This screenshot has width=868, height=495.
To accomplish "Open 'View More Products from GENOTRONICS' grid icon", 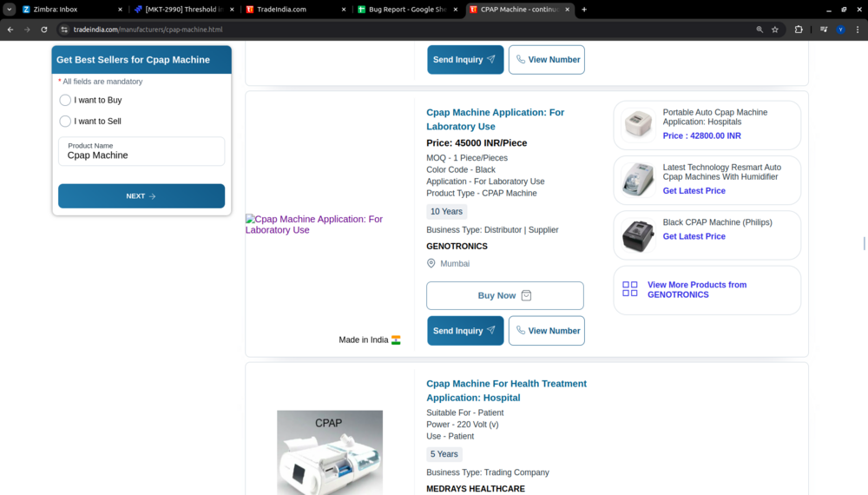I will pyautogui.click(x=630, y=289).
